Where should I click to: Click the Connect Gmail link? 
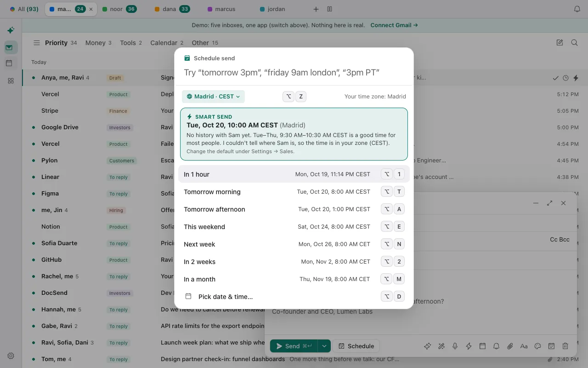394,25
